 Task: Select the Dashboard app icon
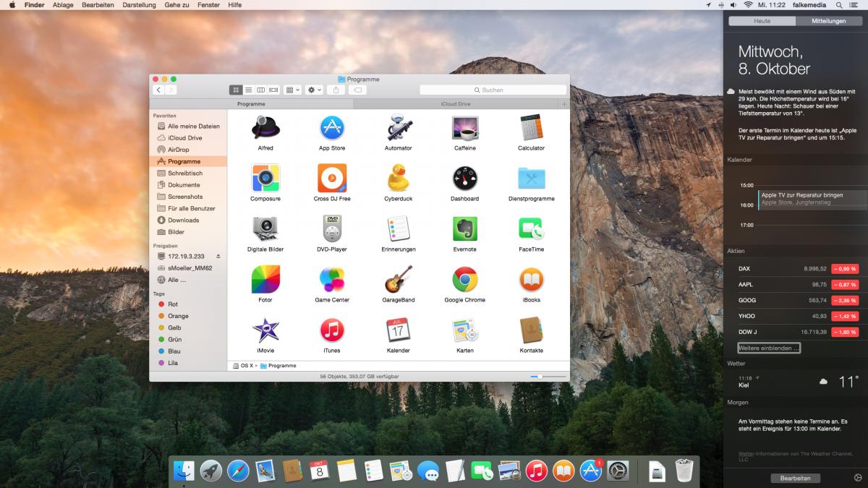465,178
